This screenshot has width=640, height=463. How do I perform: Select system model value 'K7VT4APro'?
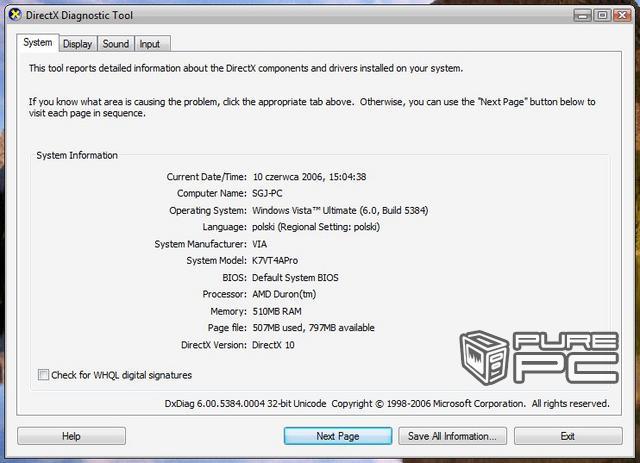pos(275,260)
